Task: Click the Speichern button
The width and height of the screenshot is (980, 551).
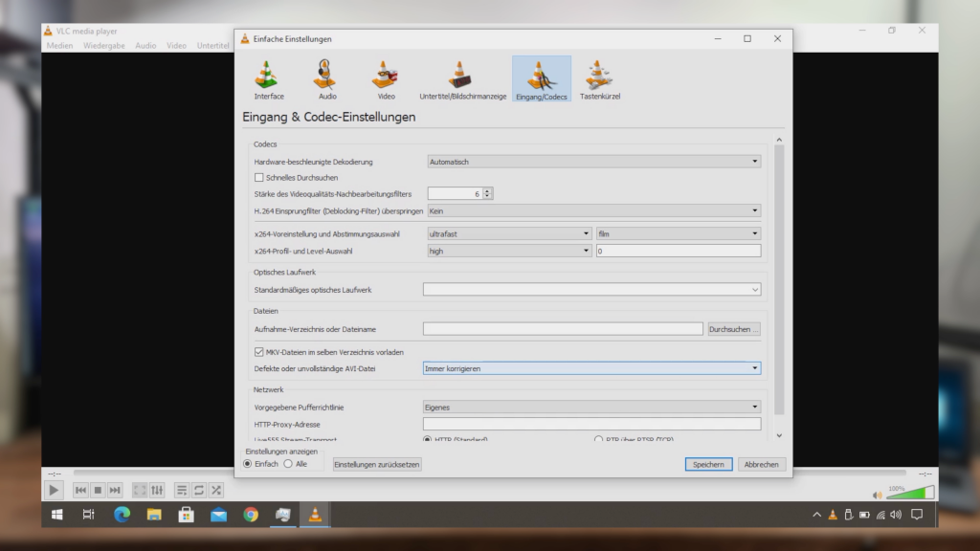Action: pos(709,464)
